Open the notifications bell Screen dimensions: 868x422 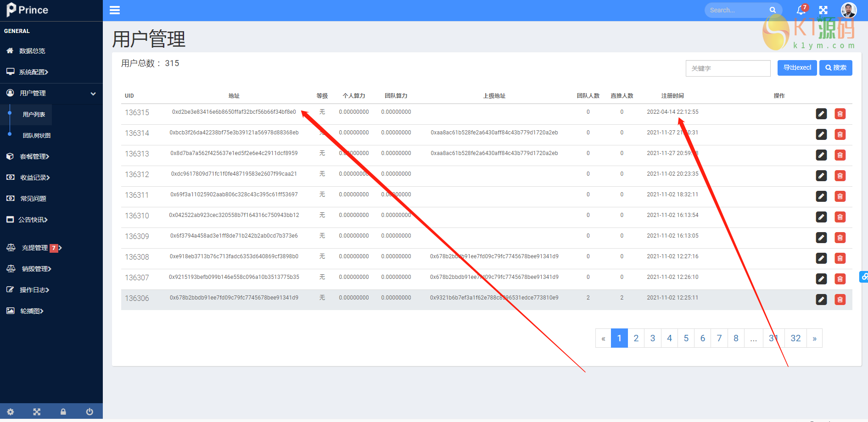click(x=801, y=10)
